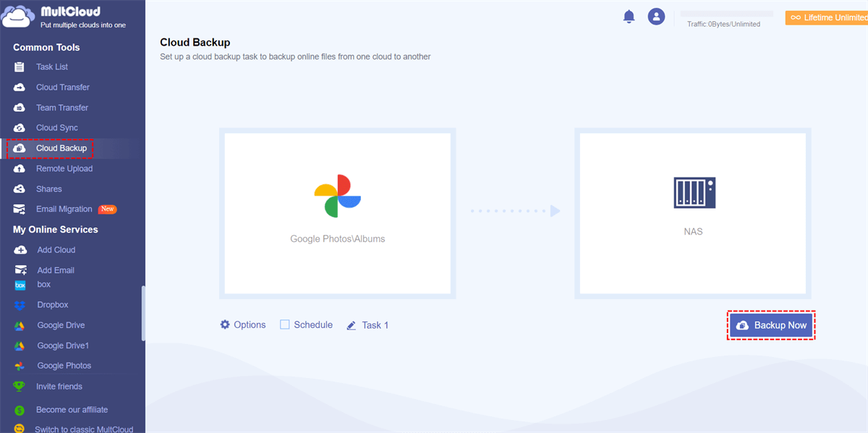
Task: Select Cloud Backup menu item
Action: [x=61, y=148]
